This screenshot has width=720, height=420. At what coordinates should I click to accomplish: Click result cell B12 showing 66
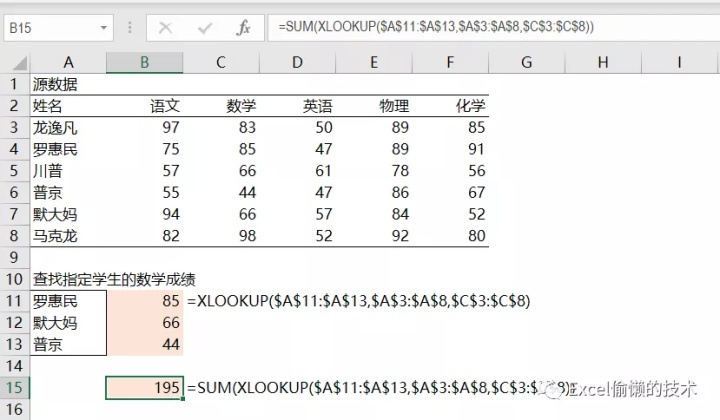click(x=145, y=323)
